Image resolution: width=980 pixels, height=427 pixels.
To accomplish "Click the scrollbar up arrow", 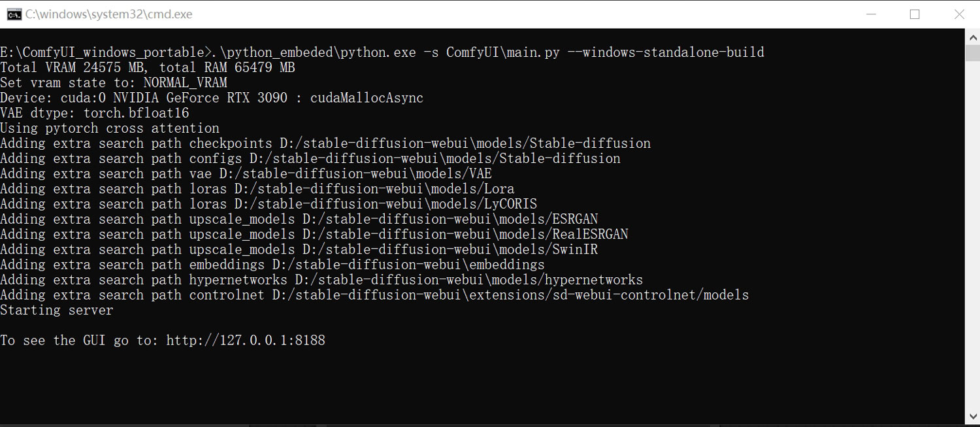I will click(x=972, y=36).
